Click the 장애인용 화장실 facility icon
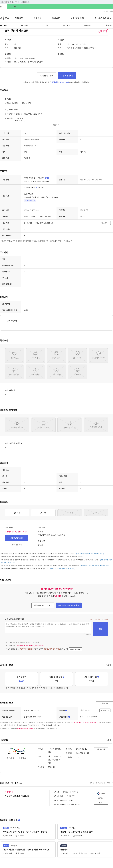This screenshot has width=113, height=868. [x=70, y=423]
